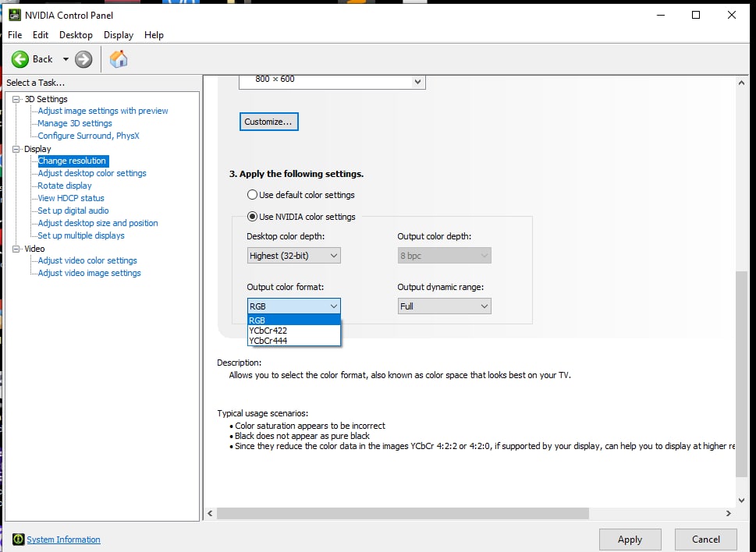Open Set up digital audio
Image resolution: width=756 pixels, height=552 pixels.
click(x=73, y=211)
